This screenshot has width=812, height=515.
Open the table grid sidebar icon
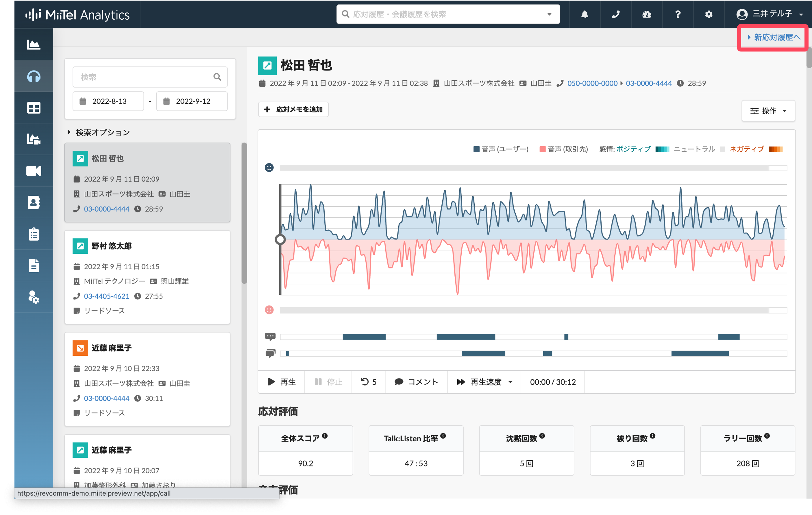tap(34, 108)
